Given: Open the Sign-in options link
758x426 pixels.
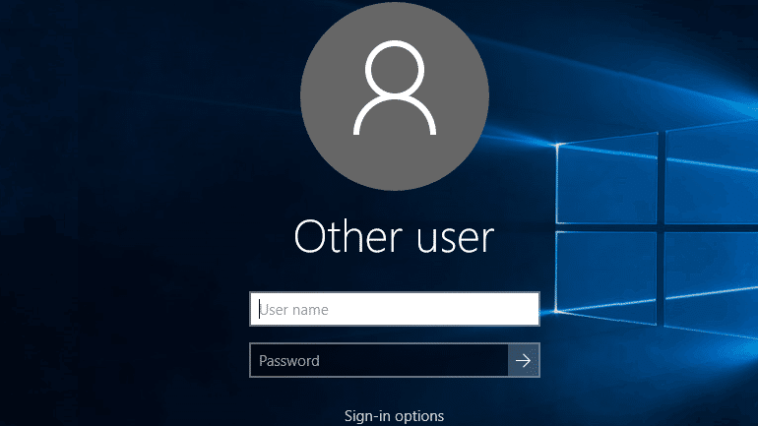Looking at the screenshot, I should 394,416.
